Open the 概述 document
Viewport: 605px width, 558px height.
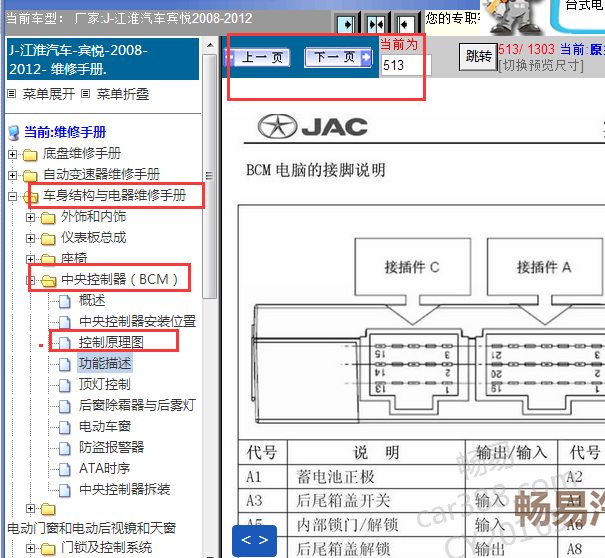click(x=92, y=300)
